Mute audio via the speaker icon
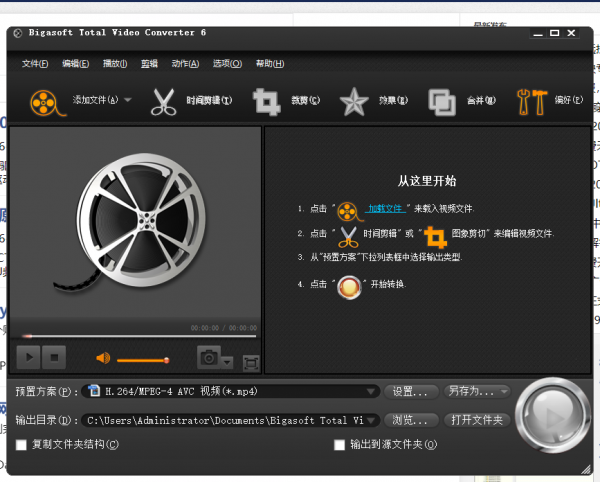The height and width of the screenshot is (482, 600). pyautogui.click(x=102, y=358)
